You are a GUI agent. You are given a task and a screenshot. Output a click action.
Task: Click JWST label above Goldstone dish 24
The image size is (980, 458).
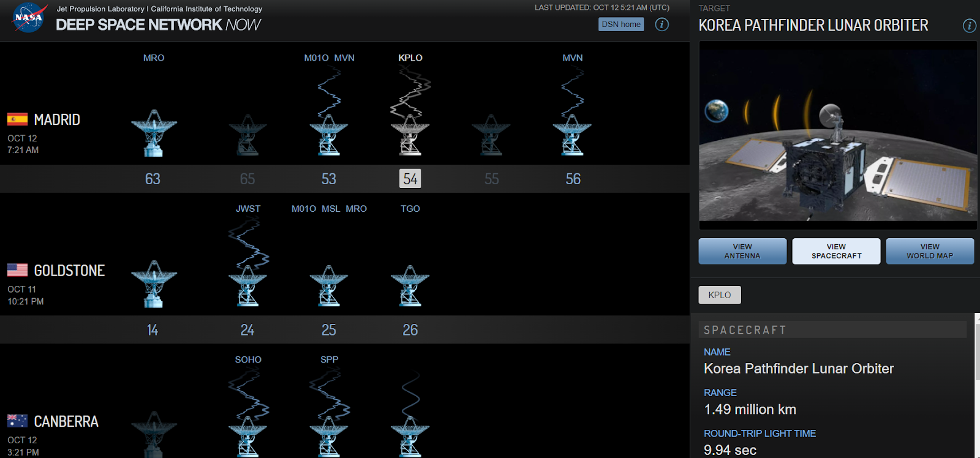(x=248, y=209)
